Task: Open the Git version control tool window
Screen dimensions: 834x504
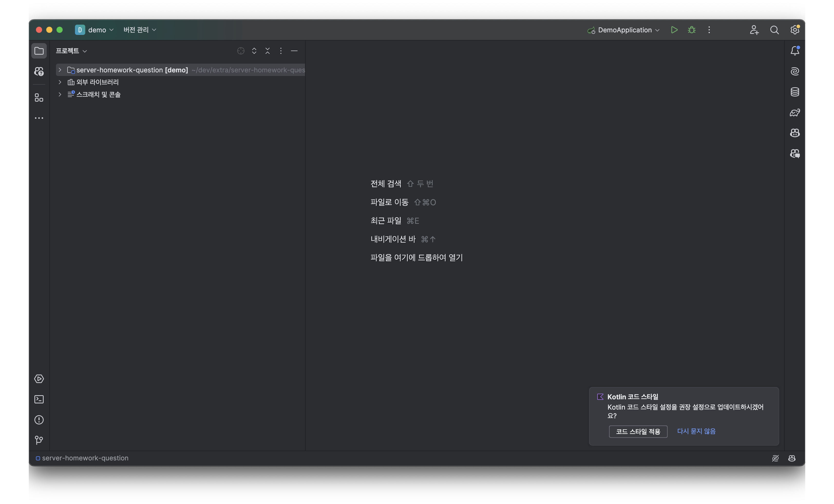Action: [x=39, y=440]
